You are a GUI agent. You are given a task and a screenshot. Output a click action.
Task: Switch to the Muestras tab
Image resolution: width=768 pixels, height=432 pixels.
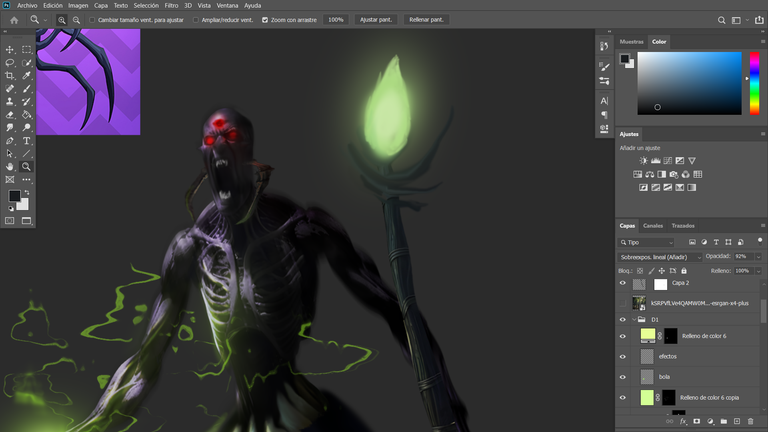[x=631, y=42]
